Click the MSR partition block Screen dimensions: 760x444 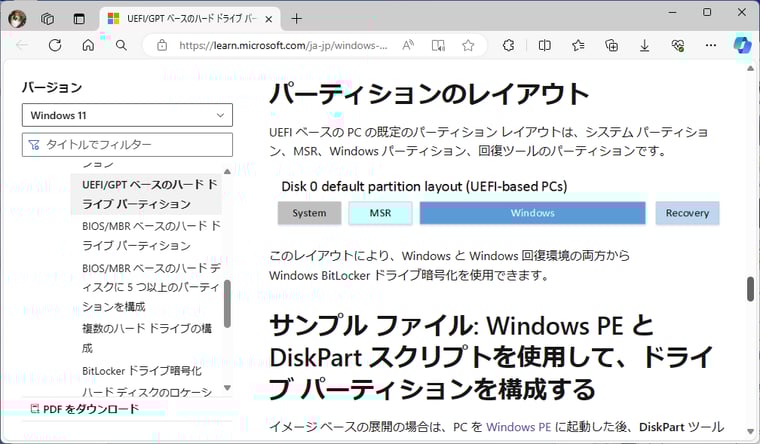[380, 213]
